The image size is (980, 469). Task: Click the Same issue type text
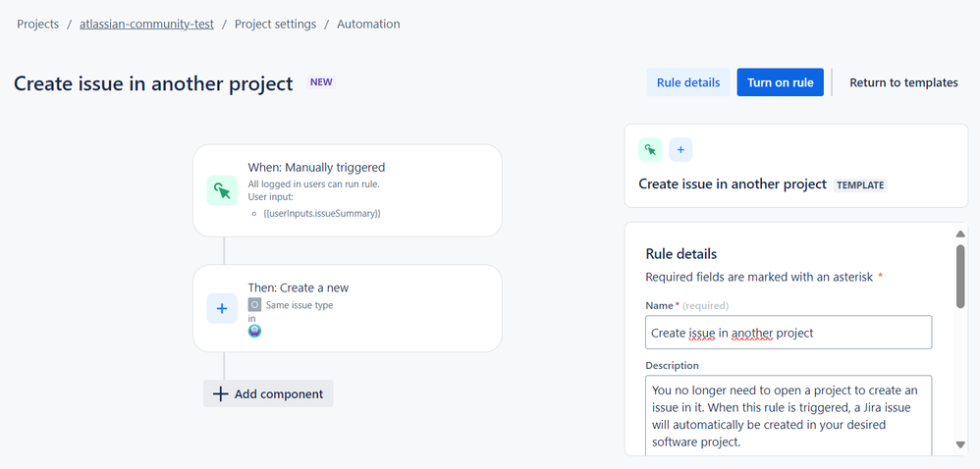pyautogui.click(x=299, y=305)
